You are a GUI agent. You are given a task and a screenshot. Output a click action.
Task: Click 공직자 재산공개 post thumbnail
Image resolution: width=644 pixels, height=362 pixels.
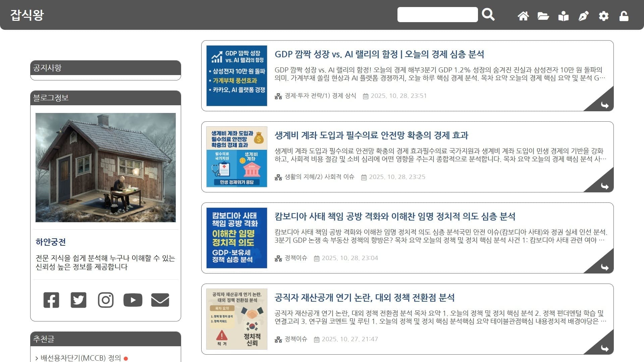237,319
